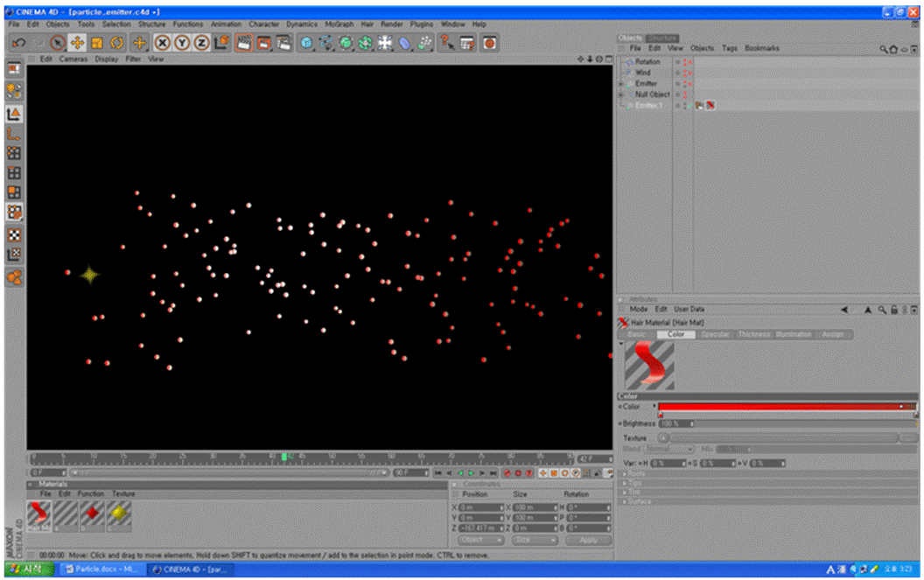Select the Emitter.1 object
The image size is (924, 580).
[648, 106]
